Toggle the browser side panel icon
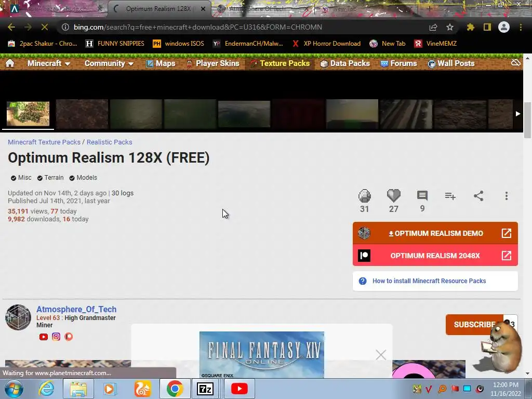Screen dimensions: 532x399 [x=487, y=27]
